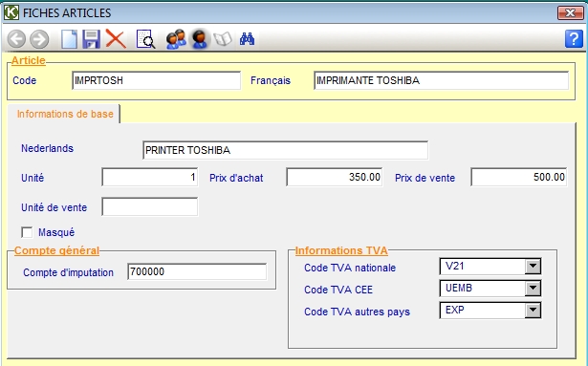
Task: Click the Compte d'imputation field
Action: click(197, 271)
